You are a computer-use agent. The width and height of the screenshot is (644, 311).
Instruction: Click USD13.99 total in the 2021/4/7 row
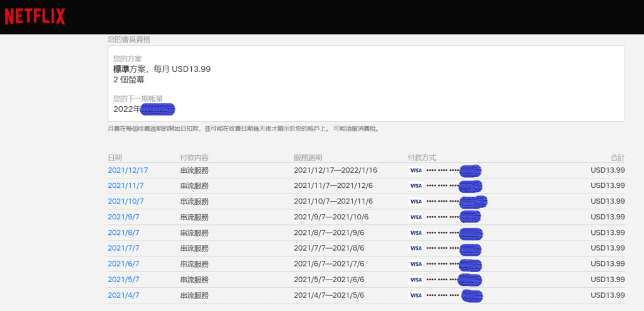pyautogui.click(x=608, y=295)
